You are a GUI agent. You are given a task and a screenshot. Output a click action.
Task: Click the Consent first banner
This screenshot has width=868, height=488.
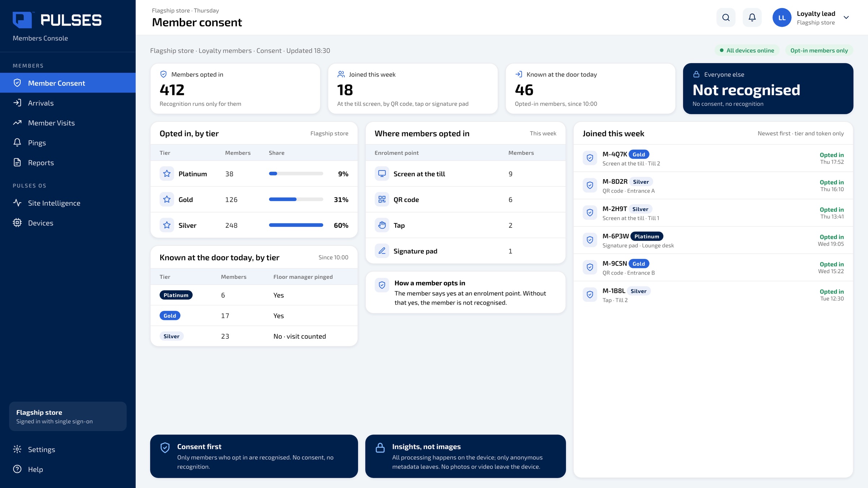[x=254, y=456]
